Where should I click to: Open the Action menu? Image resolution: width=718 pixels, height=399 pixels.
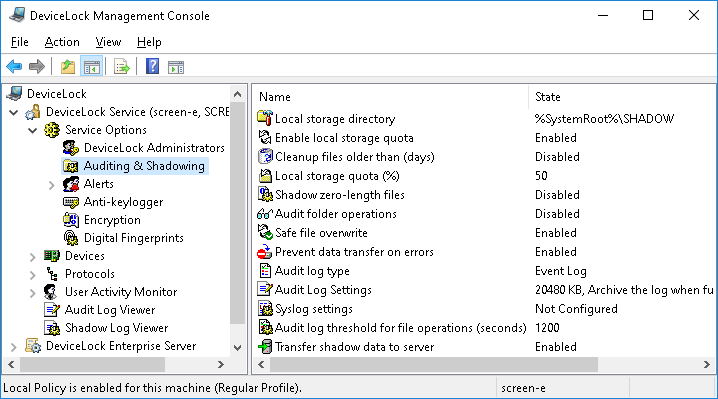[x=62, y=42]
